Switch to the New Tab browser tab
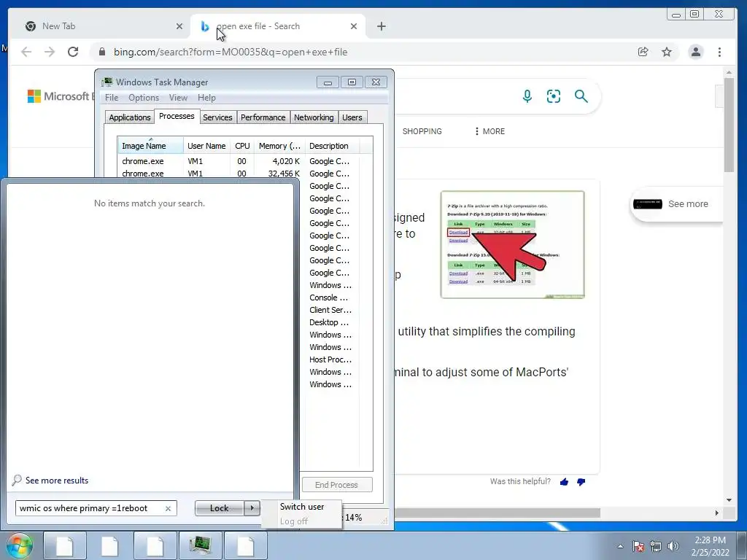The image size is (747, 560). [100, 26]
